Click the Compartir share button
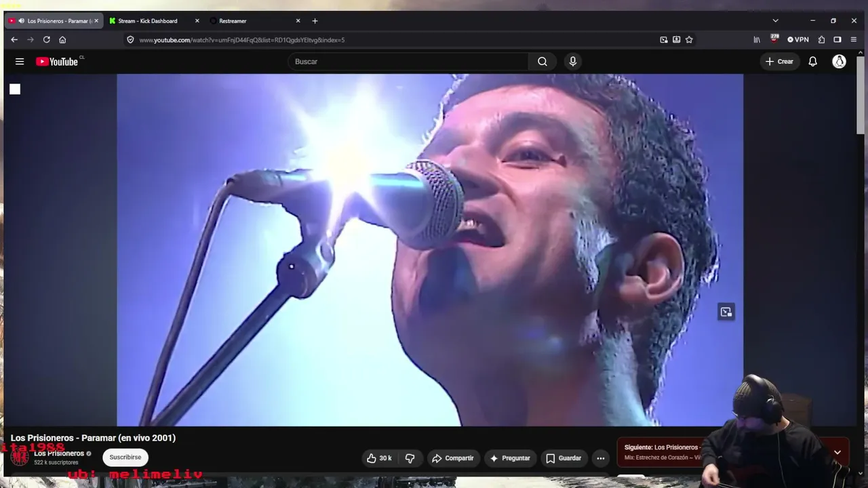The height and width of the screenshot is (488, 868). pyautogui.click(x=453, y=458)
